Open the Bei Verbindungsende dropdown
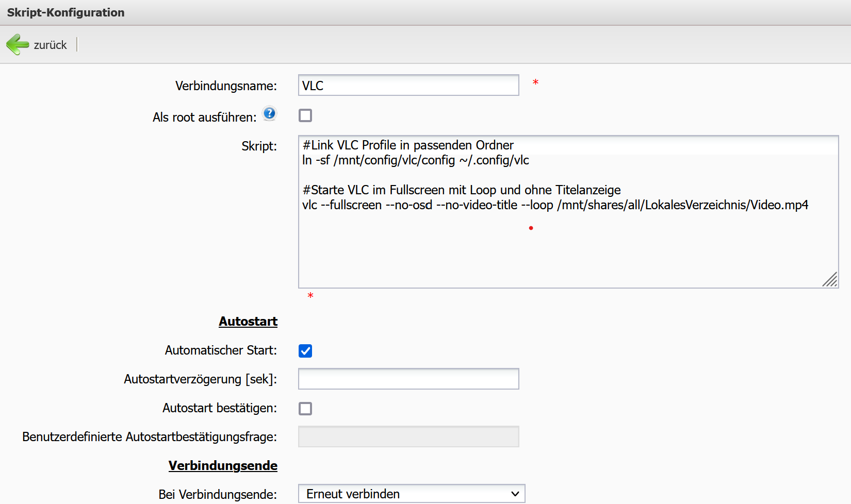 point(411,494)
